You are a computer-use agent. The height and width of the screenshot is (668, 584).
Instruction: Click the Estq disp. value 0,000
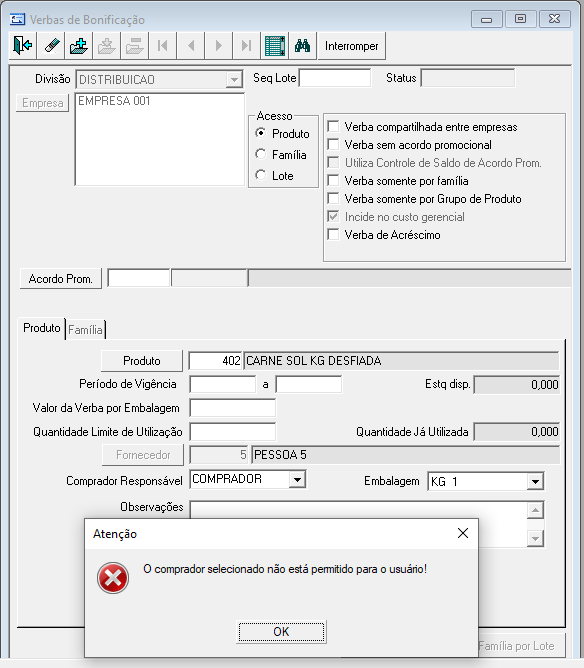pyautogui.click(x=517, y=385)
